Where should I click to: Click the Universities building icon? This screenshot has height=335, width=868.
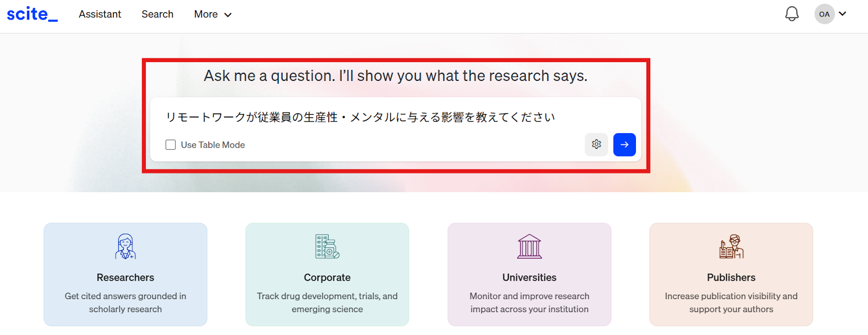[x=529, y=246]
